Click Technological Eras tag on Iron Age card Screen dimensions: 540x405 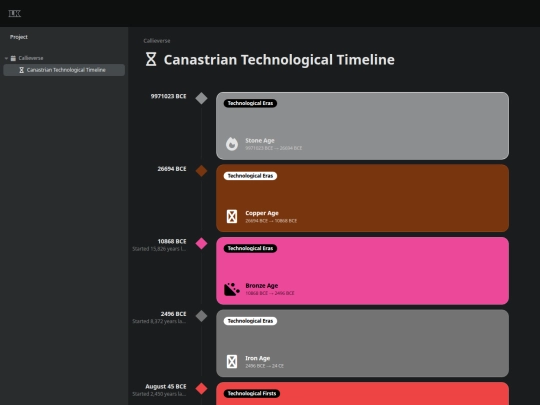(x=250, y=321)
